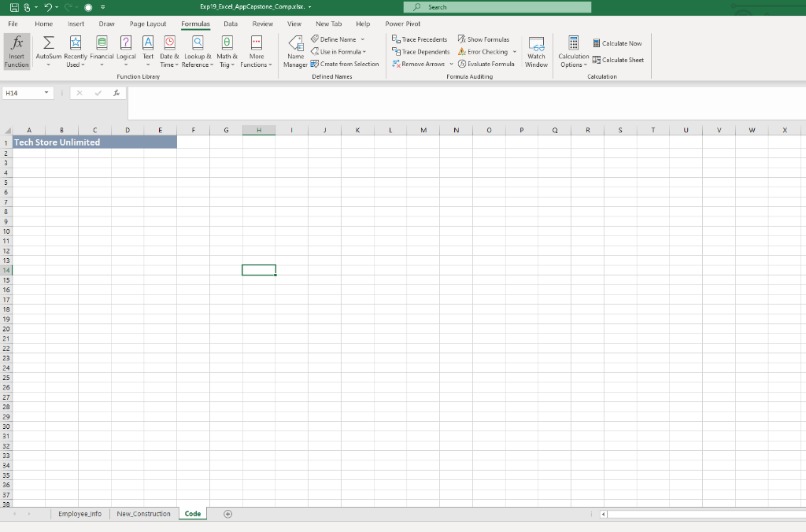Open the Power Pivot tab
This screenshot has height=532, width=806.
pyautogui.click(x=402, y=24)
